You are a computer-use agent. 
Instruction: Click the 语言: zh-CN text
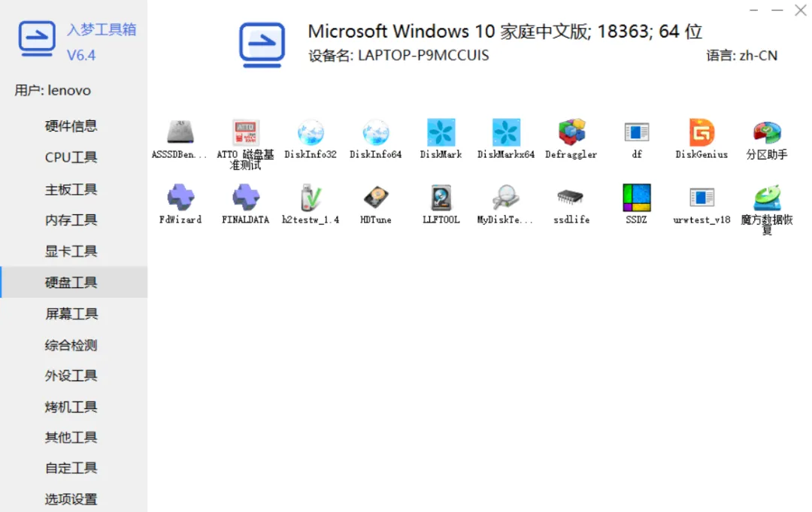(x=741, y=56)
